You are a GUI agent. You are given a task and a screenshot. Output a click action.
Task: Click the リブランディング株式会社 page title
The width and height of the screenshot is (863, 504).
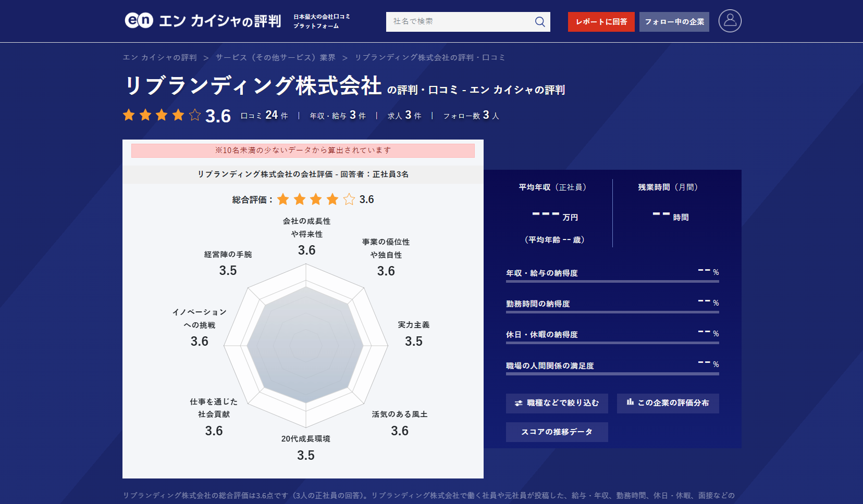(253, 86)
